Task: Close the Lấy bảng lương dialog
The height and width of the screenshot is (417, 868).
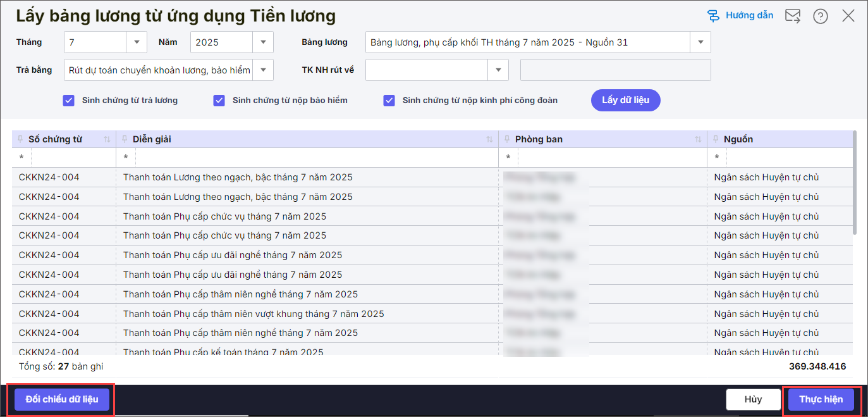Action: (x=848, y=16)
